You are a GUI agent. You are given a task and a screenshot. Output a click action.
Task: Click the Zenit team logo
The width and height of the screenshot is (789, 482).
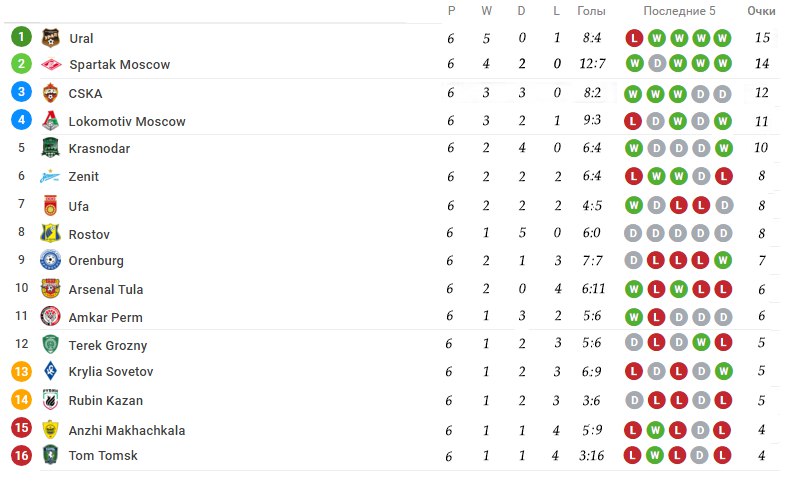50,177
